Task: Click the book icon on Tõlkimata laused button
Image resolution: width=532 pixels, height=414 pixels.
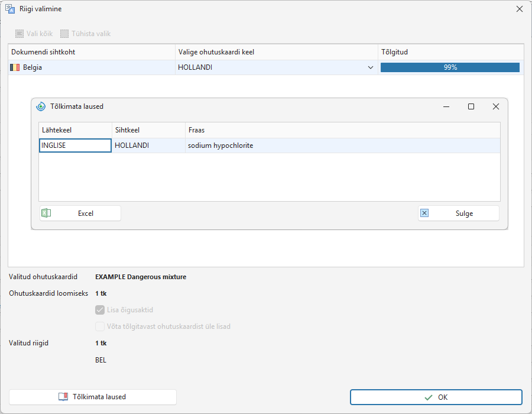Action: point(63,397)
